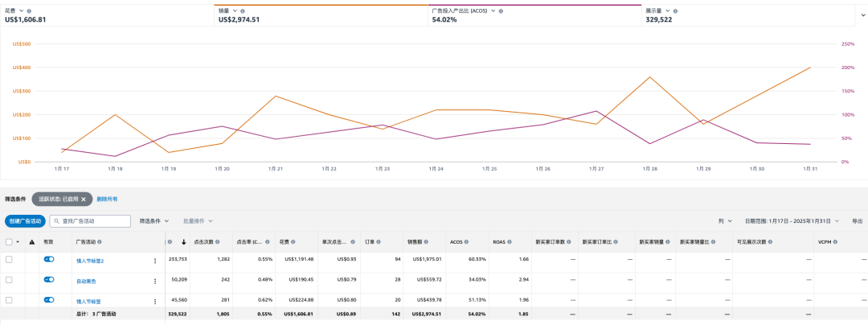Click info icon next to 点击率 column header
This screenshot has height=325, width=868.
(266, 242)
